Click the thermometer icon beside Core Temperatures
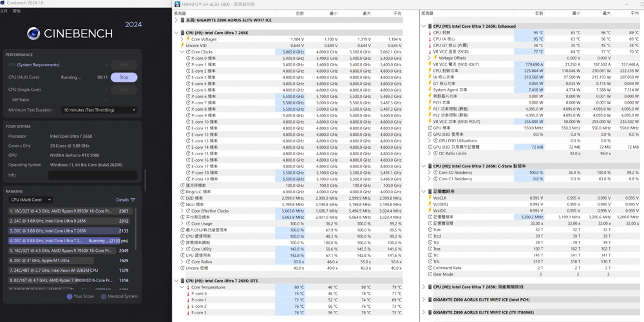 (188, 287)
